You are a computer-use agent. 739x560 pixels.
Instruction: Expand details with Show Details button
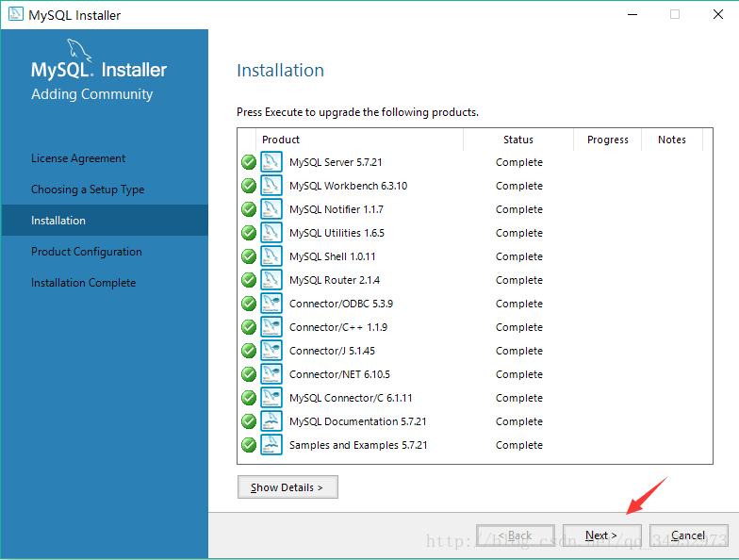point(287,487)
